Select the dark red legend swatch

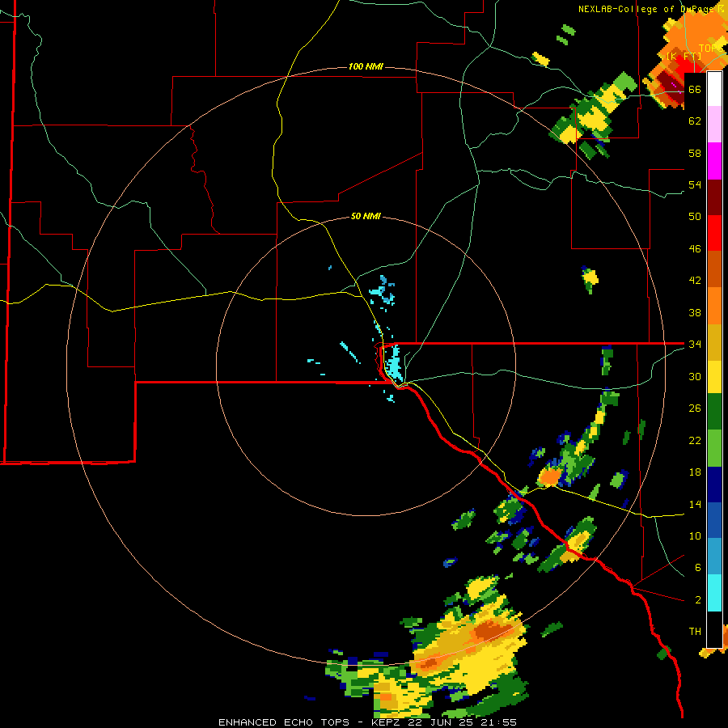point(714,197)
